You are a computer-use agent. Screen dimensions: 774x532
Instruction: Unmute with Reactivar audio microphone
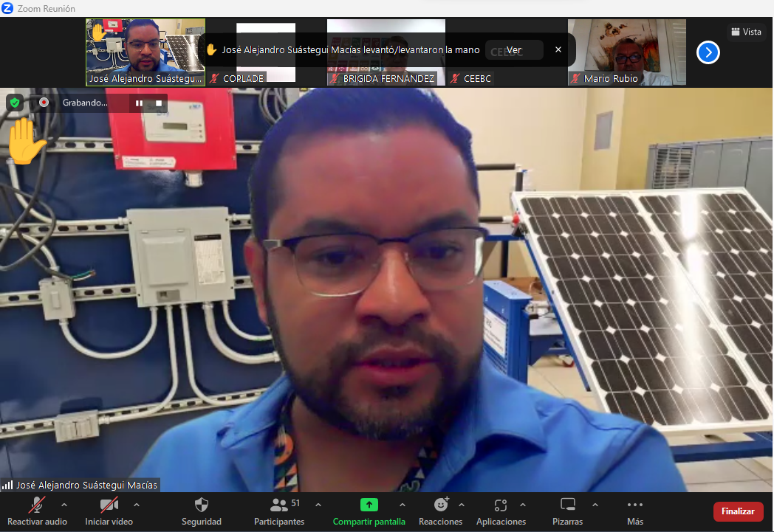point(36,511)
